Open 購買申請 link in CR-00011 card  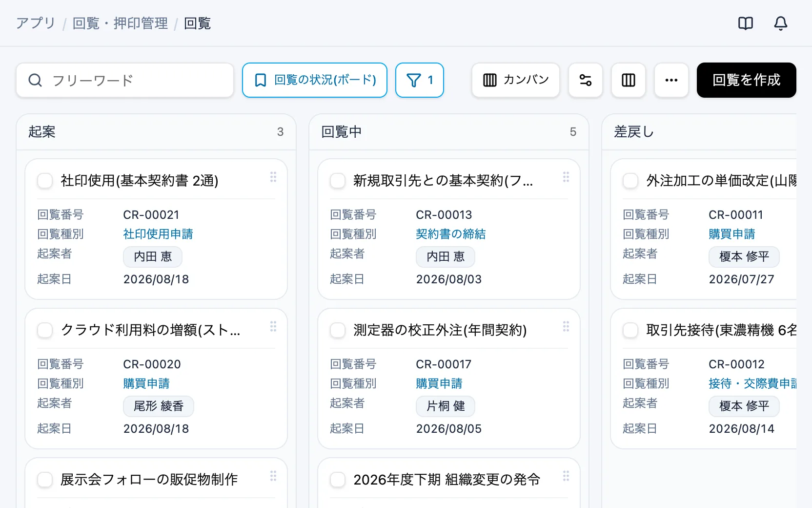pyautogui.click(x=732, y=234)
